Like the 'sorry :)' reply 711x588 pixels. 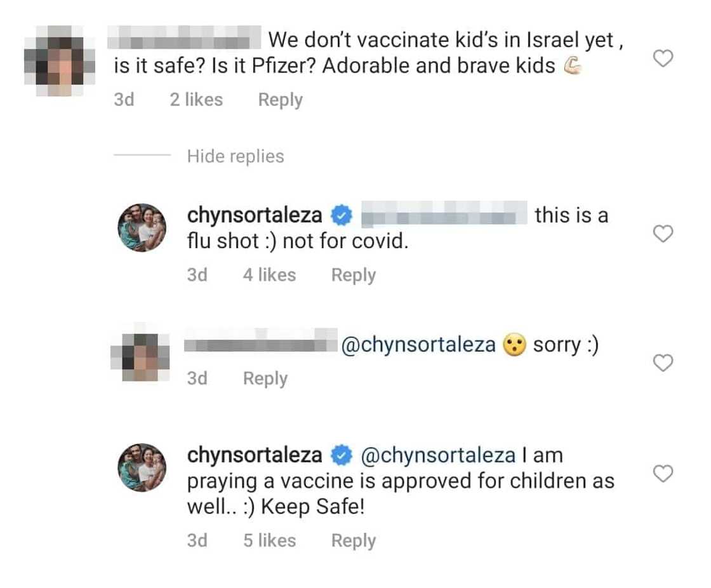point(663,363)
